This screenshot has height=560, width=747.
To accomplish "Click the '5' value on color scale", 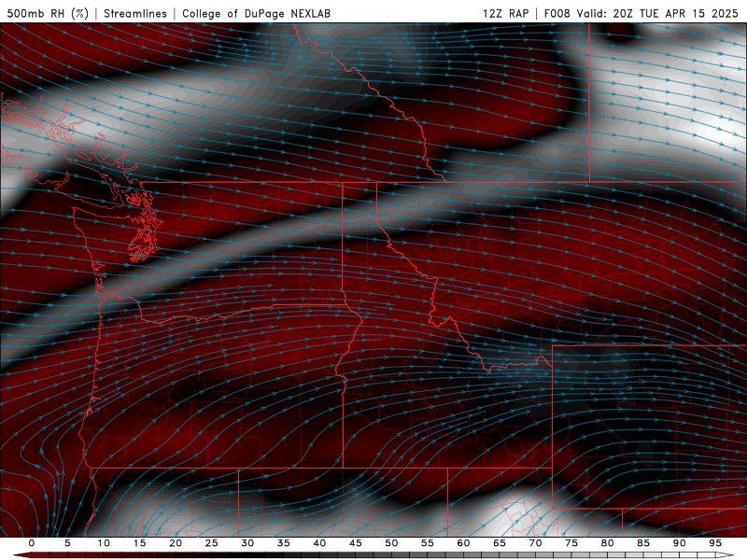I will click(x=67, y=543).
